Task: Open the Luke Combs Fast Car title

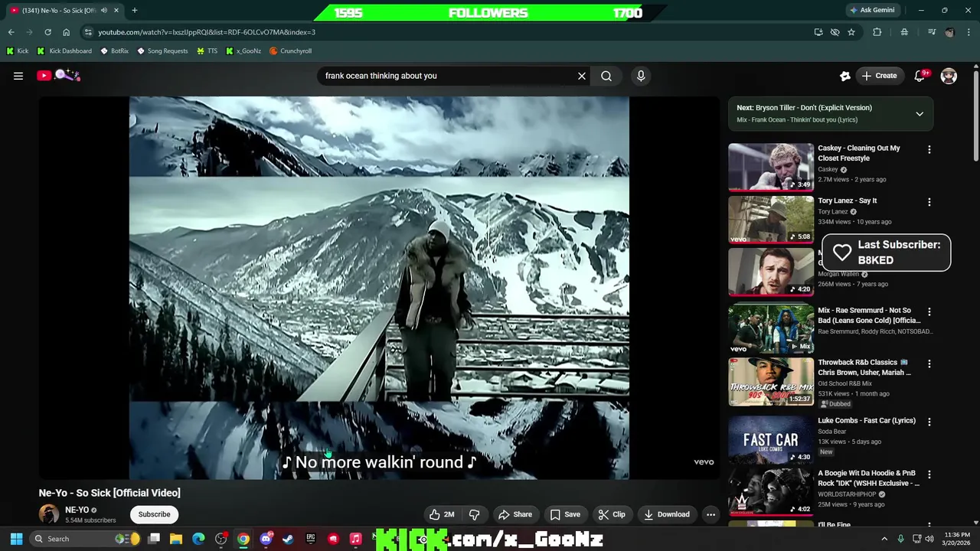Action: tap(867, 421)
